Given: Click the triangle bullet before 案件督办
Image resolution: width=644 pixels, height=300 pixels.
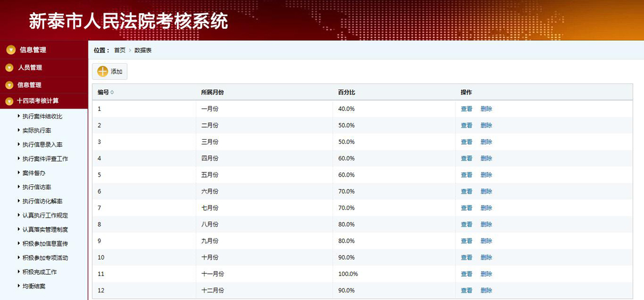Looking at the screenshot, I should (19, 172).
